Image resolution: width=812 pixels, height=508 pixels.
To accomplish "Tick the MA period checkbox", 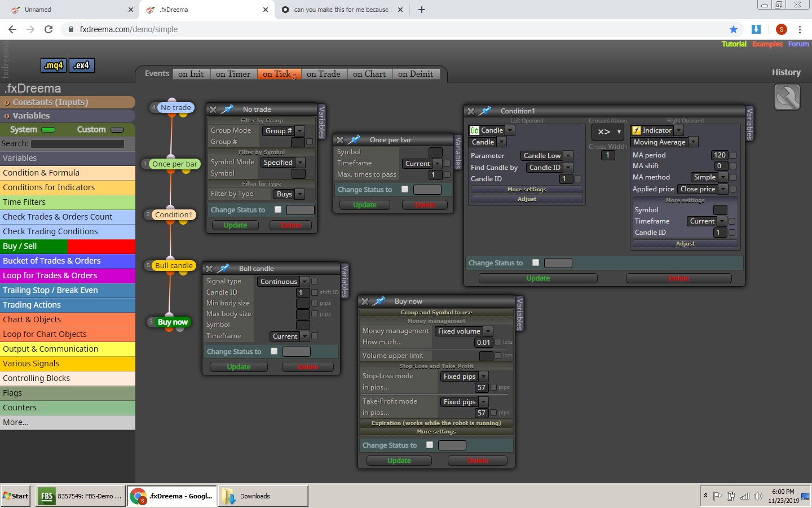I will pos(733,155).
